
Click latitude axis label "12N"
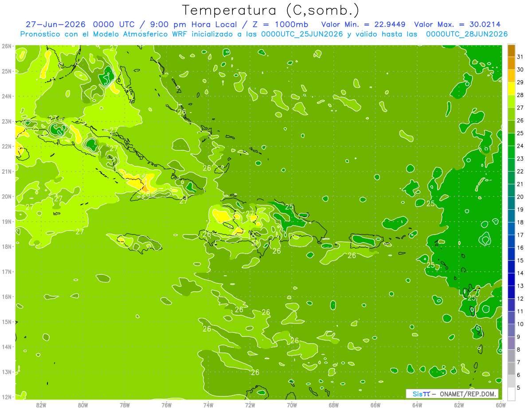click(6, 397)
